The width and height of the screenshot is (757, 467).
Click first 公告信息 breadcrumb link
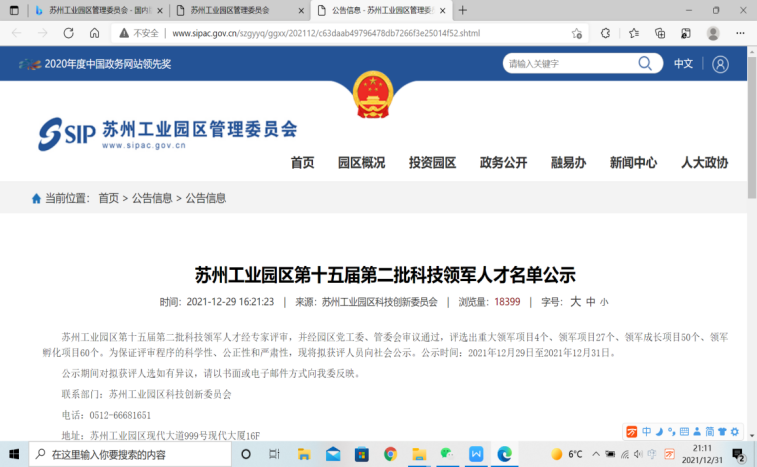click(x=152, y=198)
